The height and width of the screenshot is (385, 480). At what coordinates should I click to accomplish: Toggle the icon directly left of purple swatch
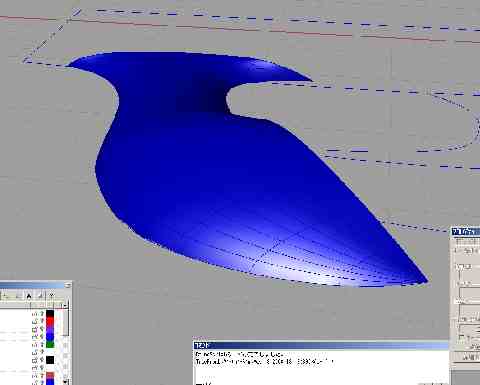pos(42,329)
